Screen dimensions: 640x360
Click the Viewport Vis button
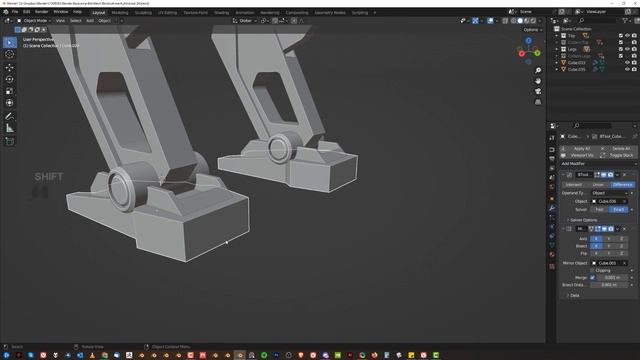578,156
